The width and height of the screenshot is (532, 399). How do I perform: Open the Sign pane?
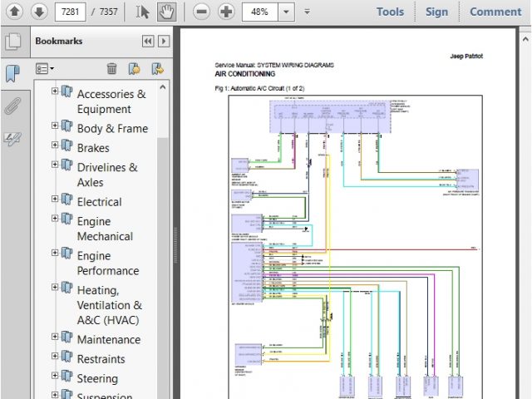(436, 12)
